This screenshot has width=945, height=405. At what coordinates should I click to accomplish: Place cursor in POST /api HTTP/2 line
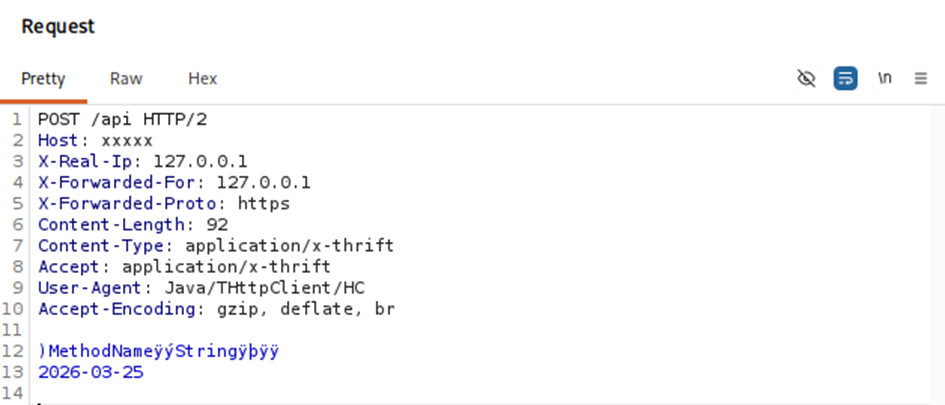tap(122, 119)
